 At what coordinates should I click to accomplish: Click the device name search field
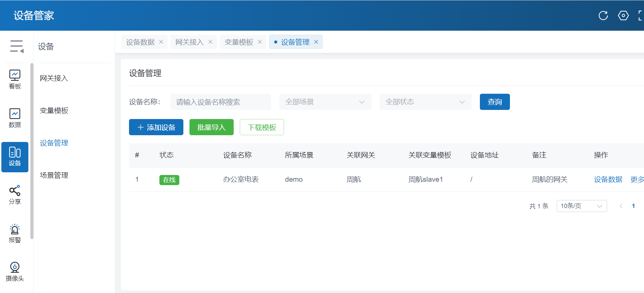(x=221, y=102)
